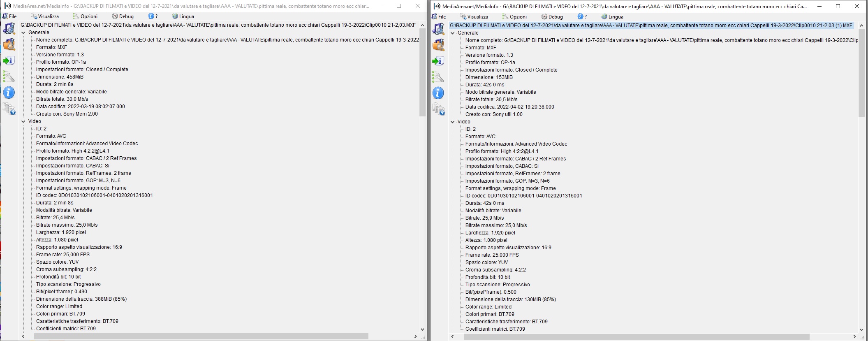The image size is (868, 341).
Task: Open Visualizza menu in right window
Action: click(475, 17)
